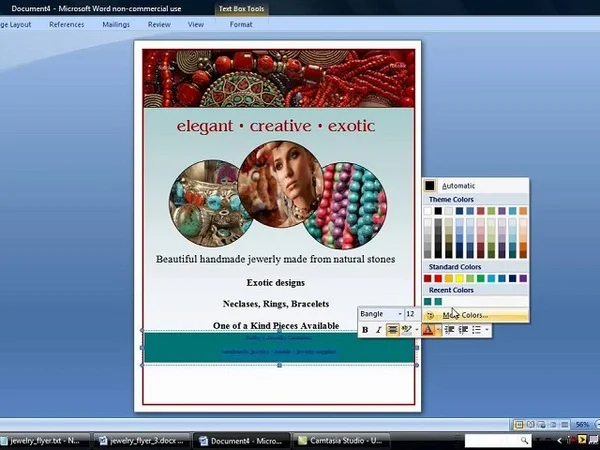Image resolution: width=600 pixels, height=450 pixels.
Task: Switch to Full Screen Reading view
Action: (530, 424)
